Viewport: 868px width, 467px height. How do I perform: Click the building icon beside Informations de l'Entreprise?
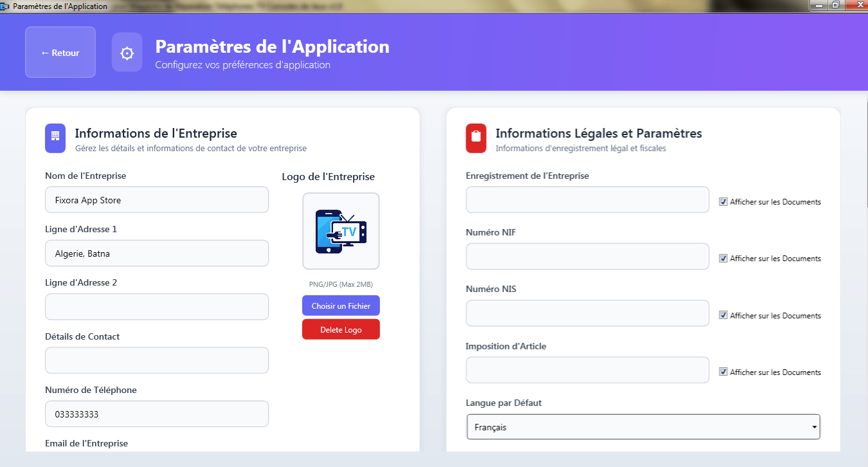tap(55, 138)
